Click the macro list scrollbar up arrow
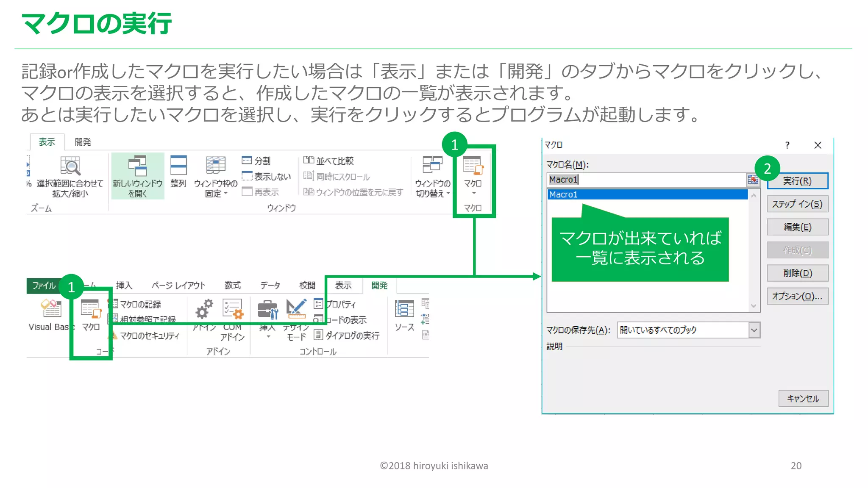The image size is (868, 488). (754, 195)
